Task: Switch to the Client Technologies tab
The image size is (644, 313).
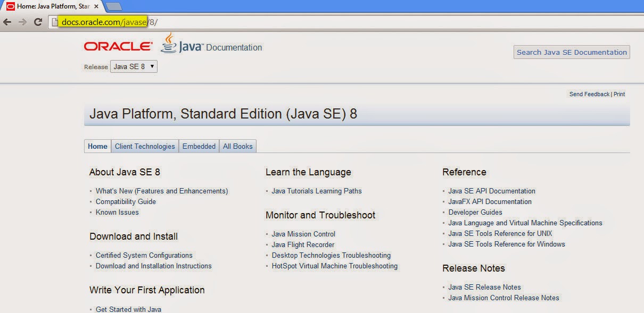Action: pos(145,146)
